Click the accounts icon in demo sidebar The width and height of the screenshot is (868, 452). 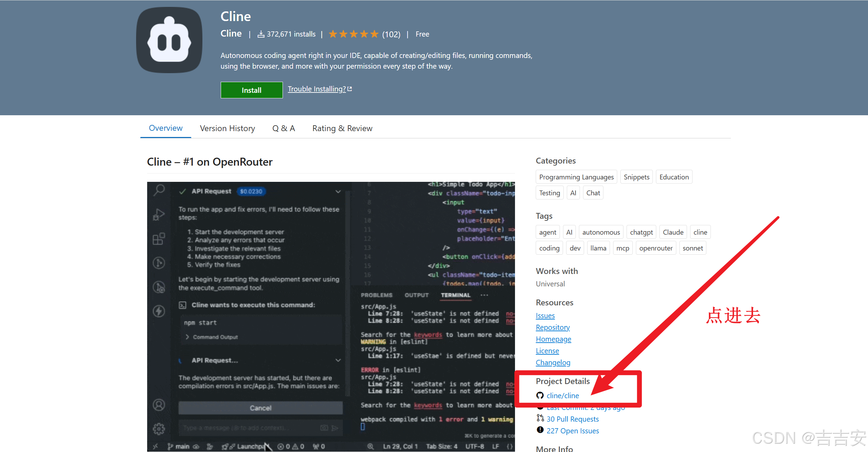[x=159, y=405]
